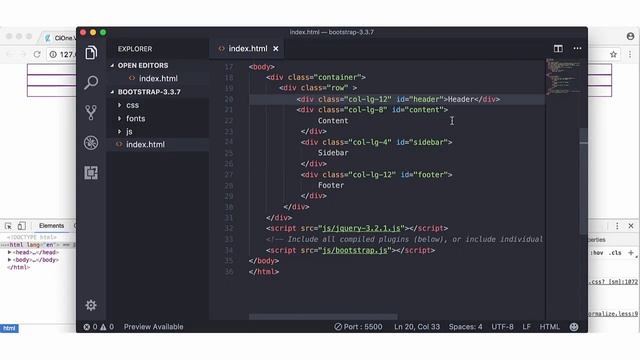Open the editor more actions ellipsis
Viewport: 640px width, 360px height.
tap(577, 48)
